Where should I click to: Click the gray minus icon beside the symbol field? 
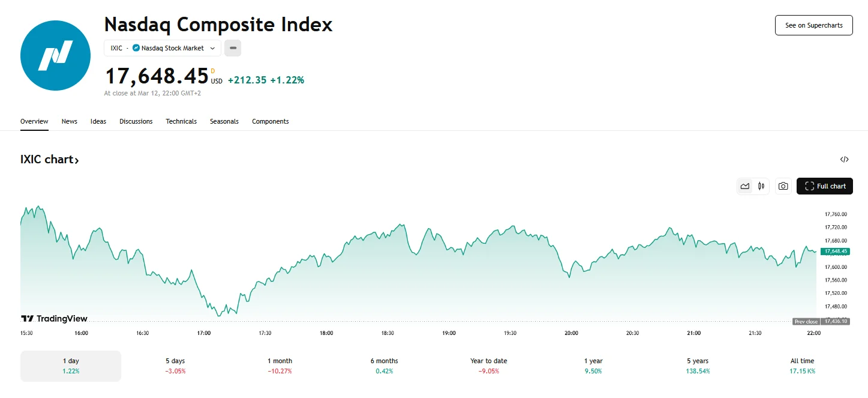(x=233, y=48)
